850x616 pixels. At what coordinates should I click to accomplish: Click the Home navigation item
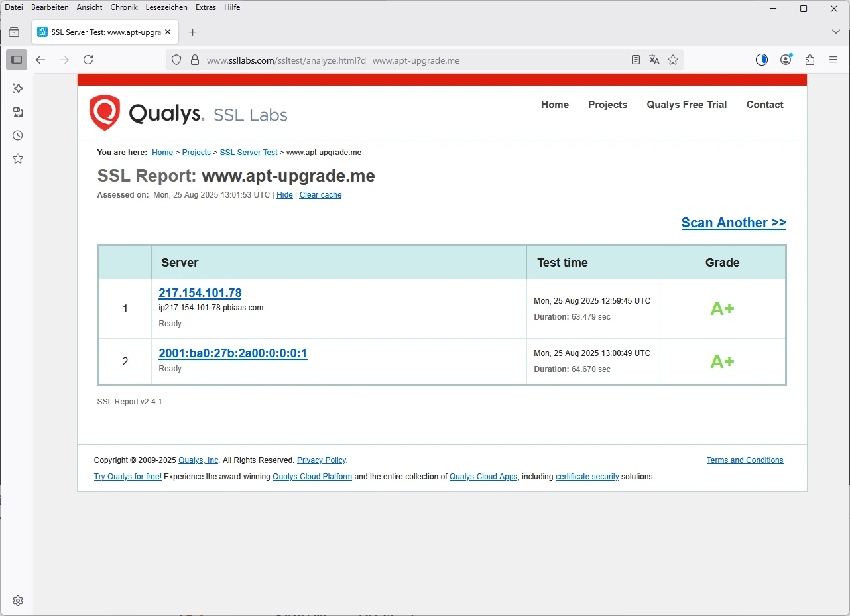555,105
